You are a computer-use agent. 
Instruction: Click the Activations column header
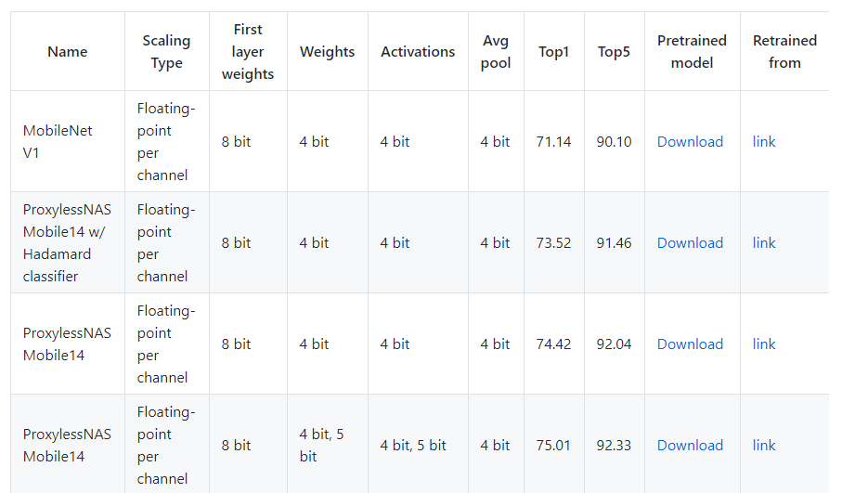pyautogui.click(x=418, y=51)
